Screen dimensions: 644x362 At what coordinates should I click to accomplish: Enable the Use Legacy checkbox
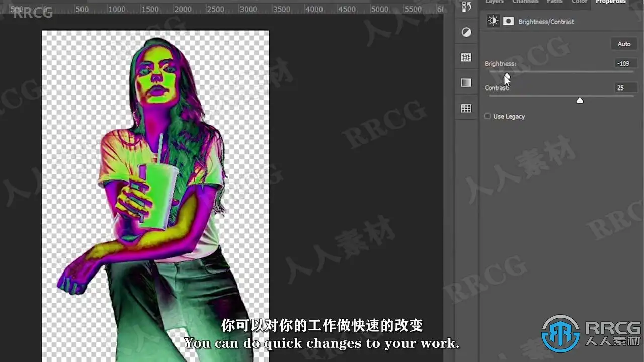coord(487,116)
